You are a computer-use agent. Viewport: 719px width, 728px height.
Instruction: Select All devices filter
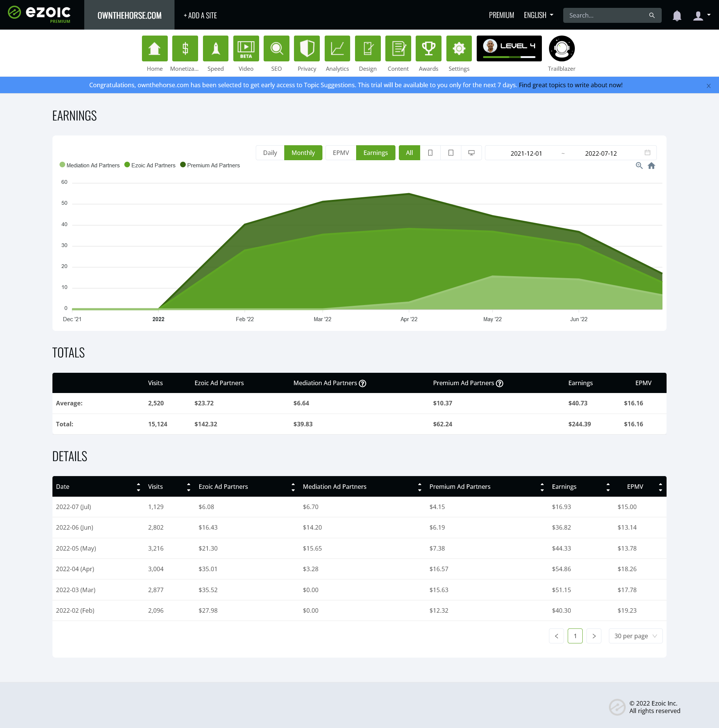tap(409, 153)
